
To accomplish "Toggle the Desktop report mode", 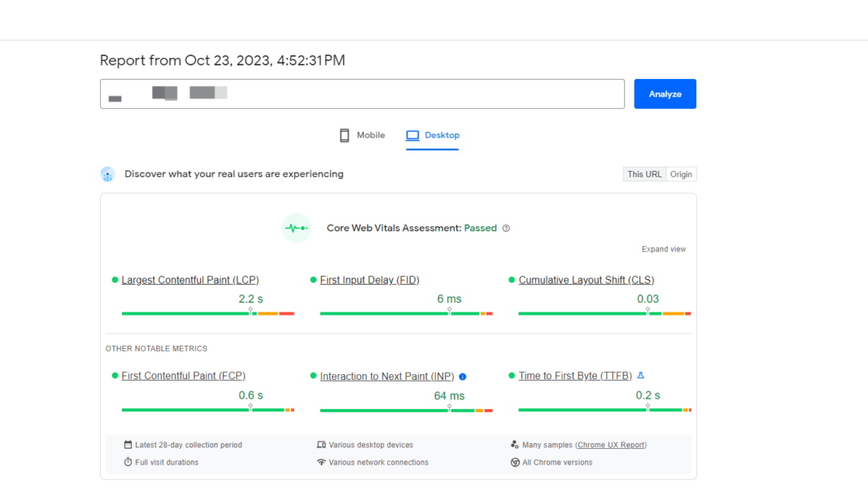I will click(432, 134).
